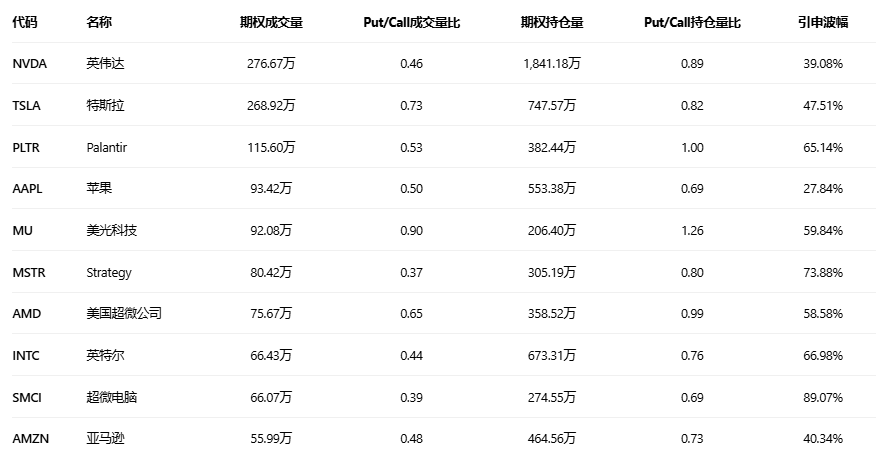Open the NVDA ticker code
The height and width of the screenshot is (459, 894).
tap(29, 64)
